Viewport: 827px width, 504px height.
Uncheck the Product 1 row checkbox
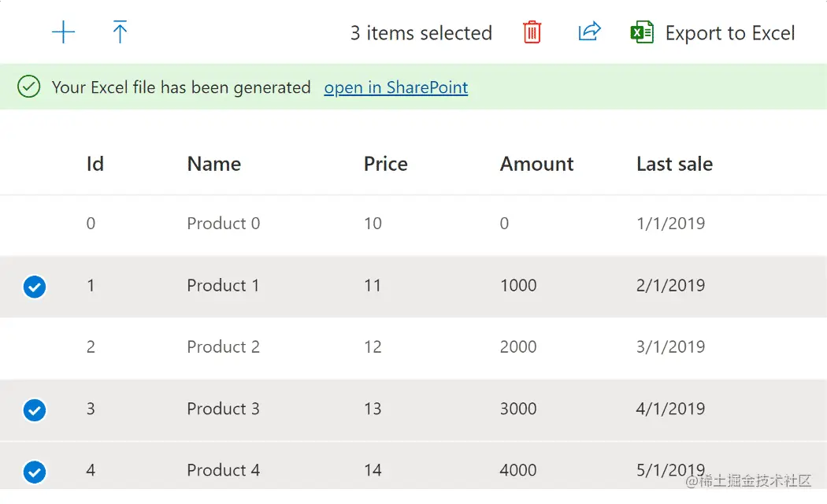coord(34,287)
